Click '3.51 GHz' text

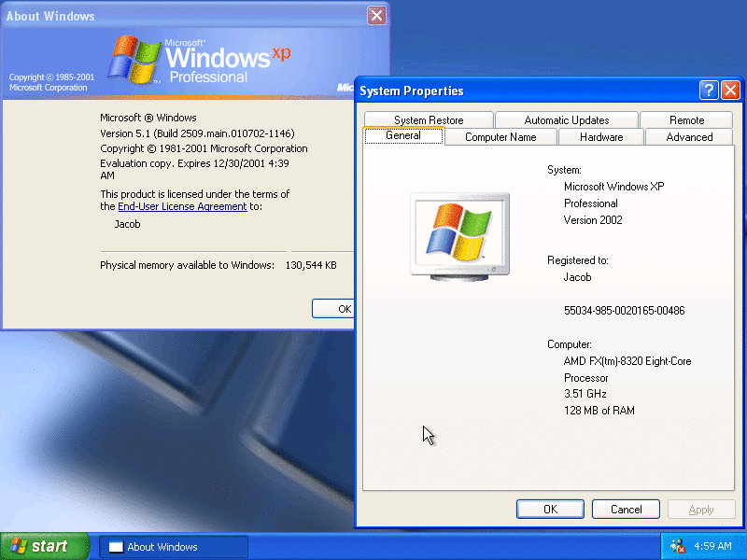[585, 394]
